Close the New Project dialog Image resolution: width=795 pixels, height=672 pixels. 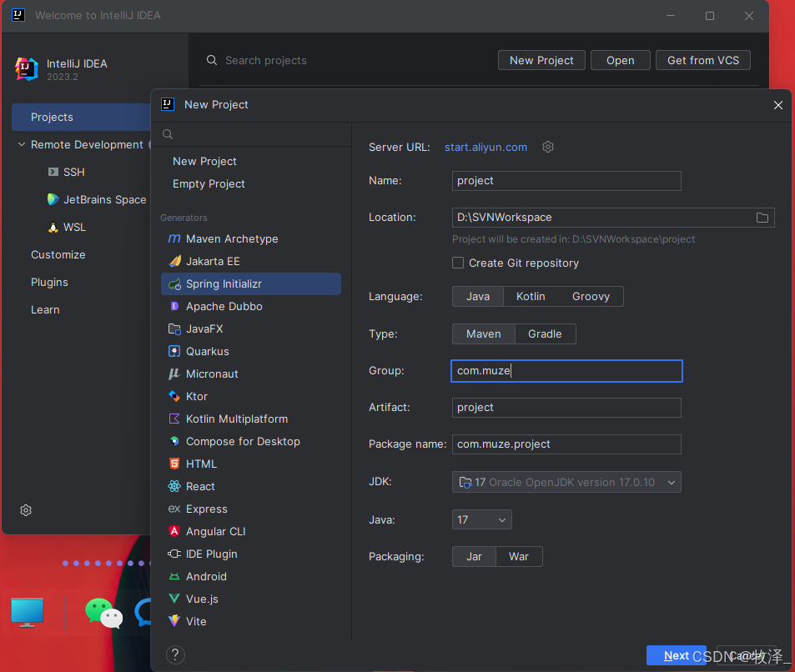[x=777, y=105]
